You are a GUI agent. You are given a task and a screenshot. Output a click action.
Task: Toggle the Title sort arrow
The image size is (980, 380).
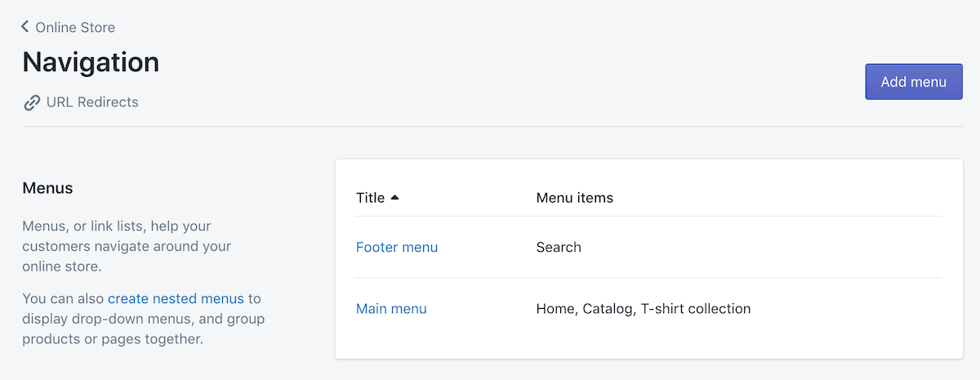click(x=395, y=198)
